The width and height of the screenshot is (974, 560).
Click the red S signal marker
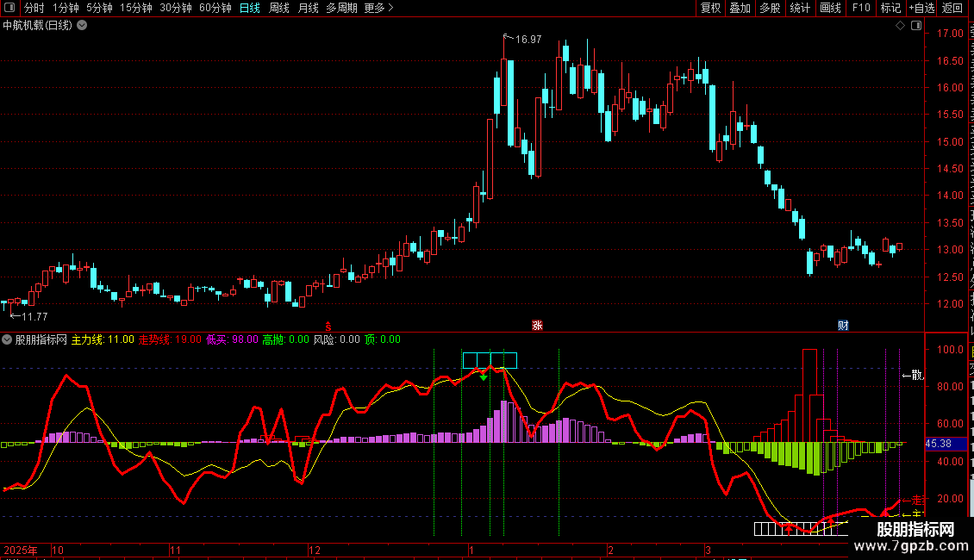click(x=328, y=327)
